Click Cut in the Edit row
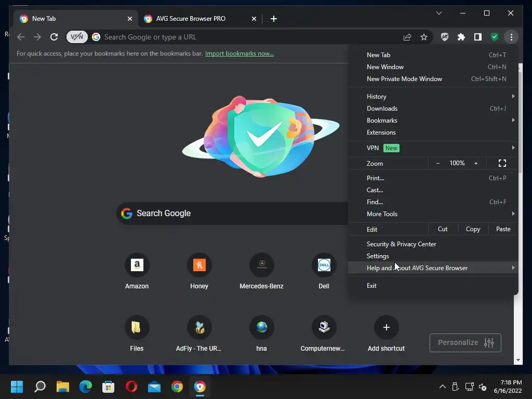 tap(443, 229)
